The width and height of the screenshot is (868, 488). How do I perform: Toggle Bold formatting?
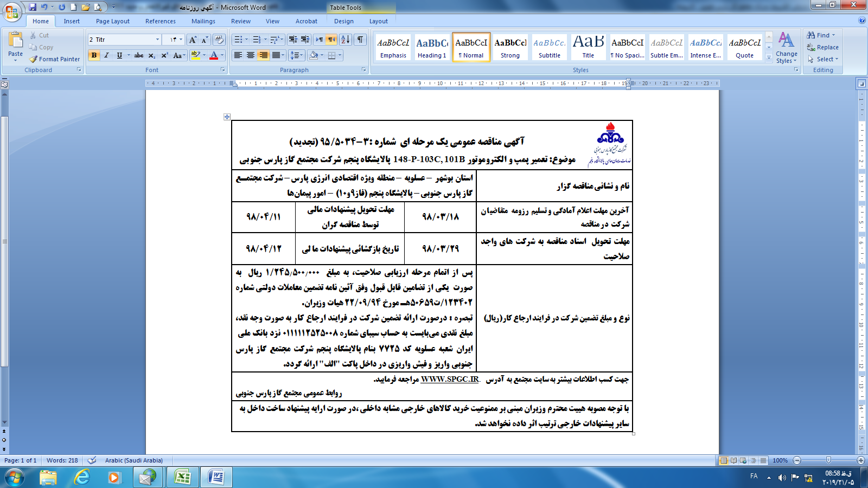[x=94, y=55]
